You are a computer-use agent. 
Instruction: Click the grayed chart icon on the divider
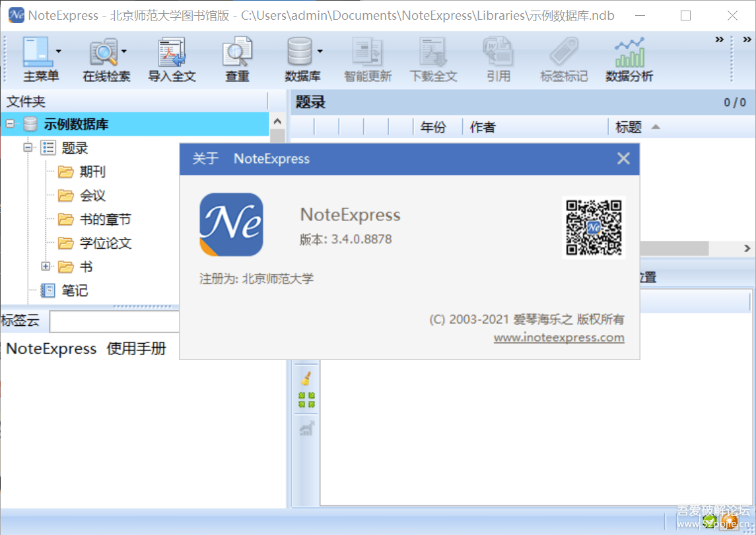[306, 429]
